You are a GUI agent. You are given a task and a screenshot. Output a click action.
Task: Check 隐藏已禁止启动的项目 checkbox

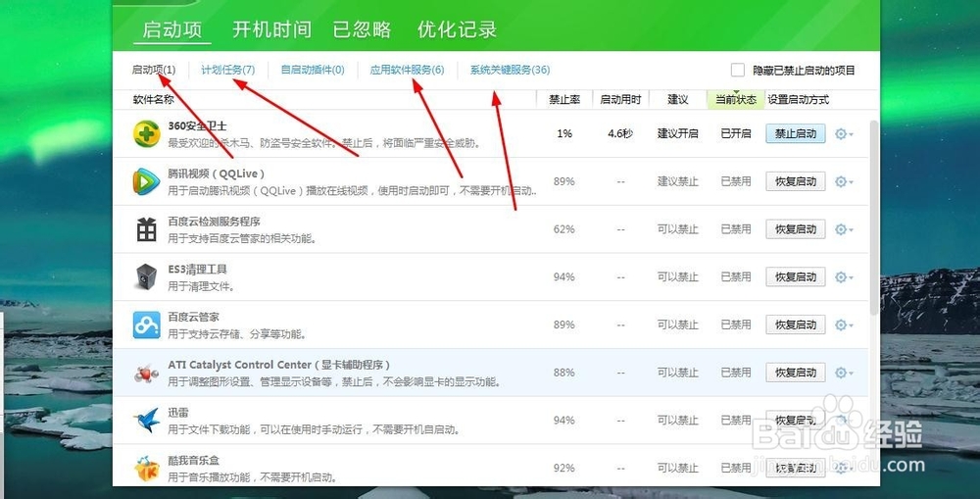coord(738,70)
